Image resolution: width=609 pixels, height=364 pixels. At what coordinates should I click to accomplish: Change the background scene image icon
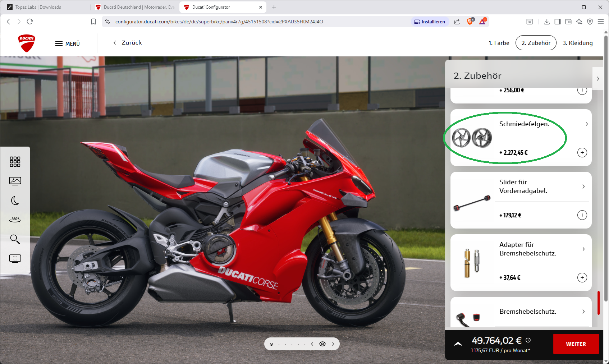pyautogui.click(x=15, y=181)
